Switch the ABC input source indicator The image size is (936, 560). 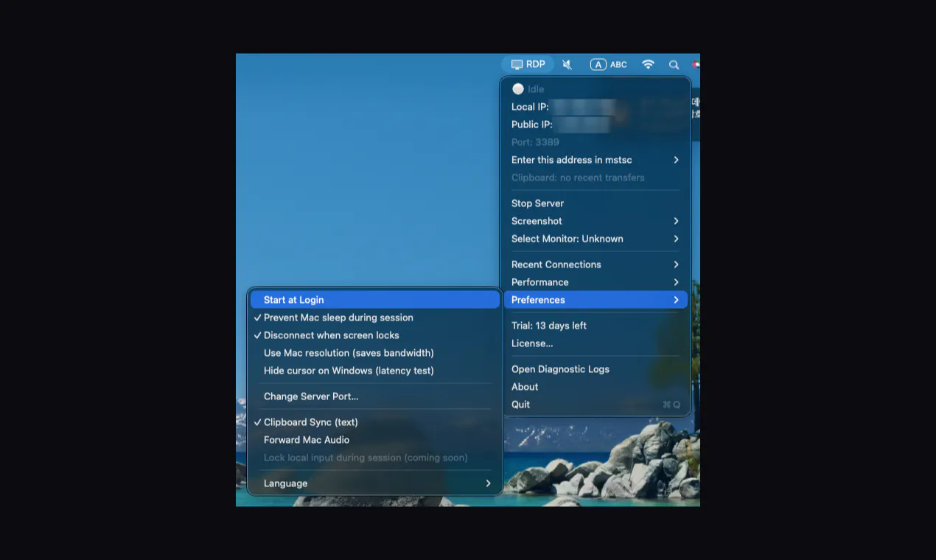[609, 65]
